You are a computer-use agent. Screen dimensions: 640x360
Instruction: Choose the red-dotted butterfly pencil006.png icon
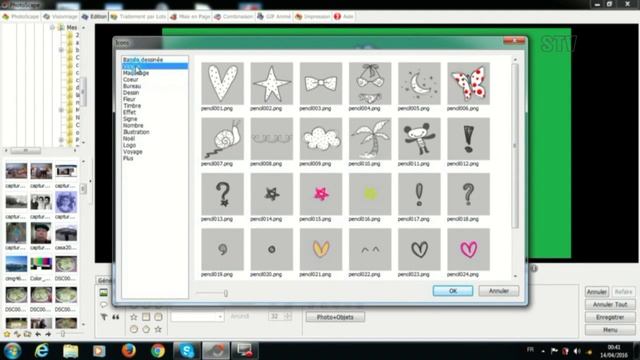pos(468,83)
